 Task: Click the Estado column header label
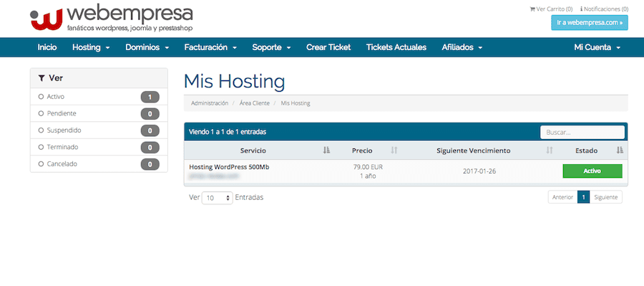pos(587,151)
